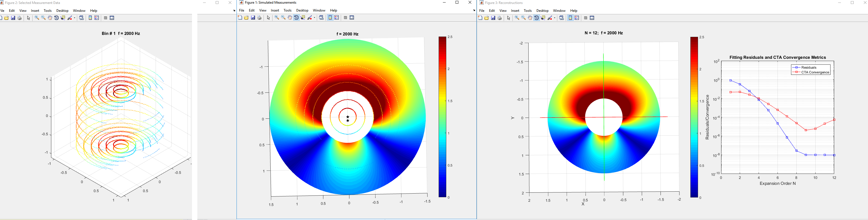This screenshot has height=220, width=868.
Task: Select Data Cursor tool in Figure 1
Action: click(303, 17)
